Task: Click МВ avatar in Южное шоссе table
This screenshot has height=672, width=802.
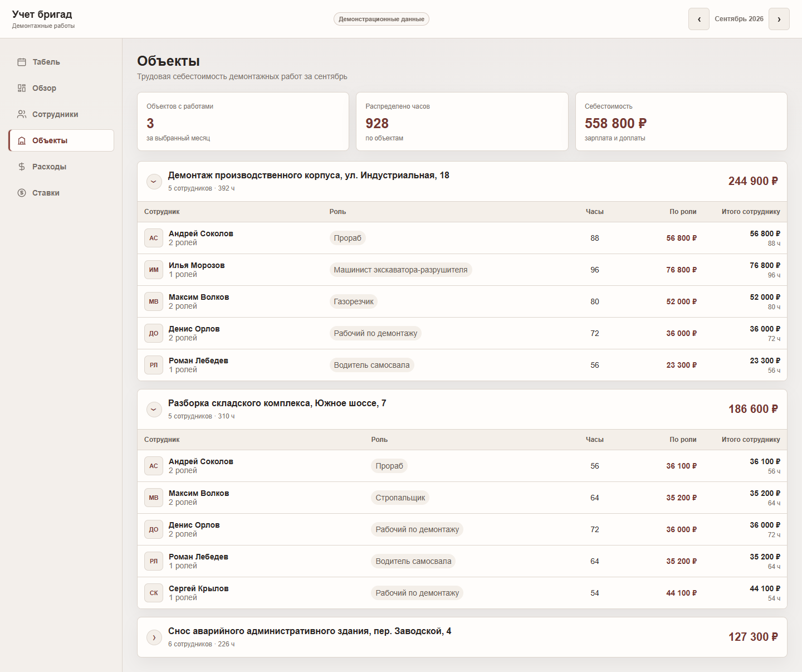Action: tap(154, 498)
